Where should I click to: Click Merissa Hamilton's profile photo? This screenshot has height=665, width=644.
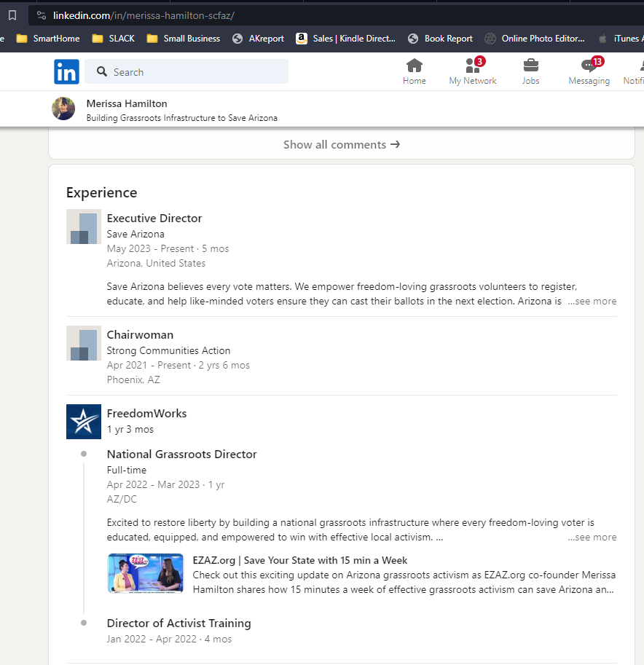click(63, 109)
